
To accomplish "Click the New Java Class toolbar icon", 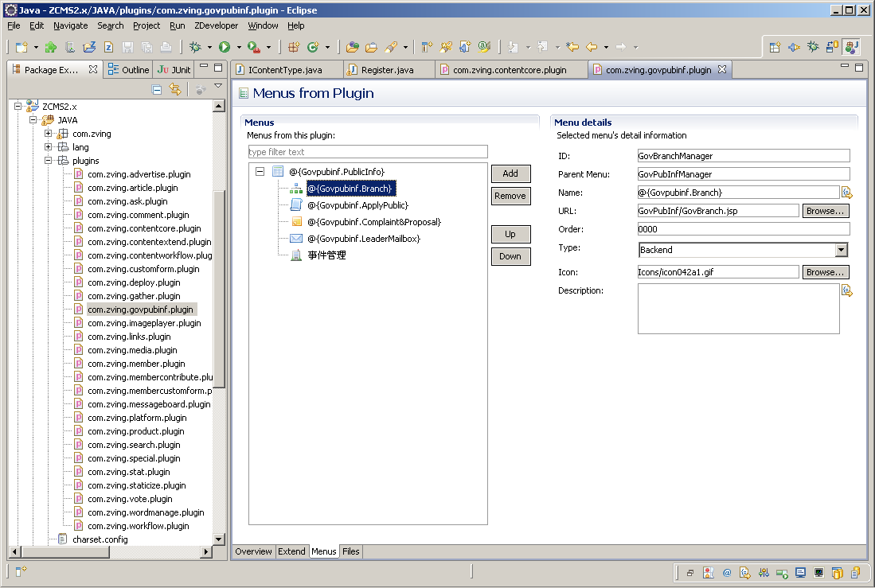I will coord(314,48).
